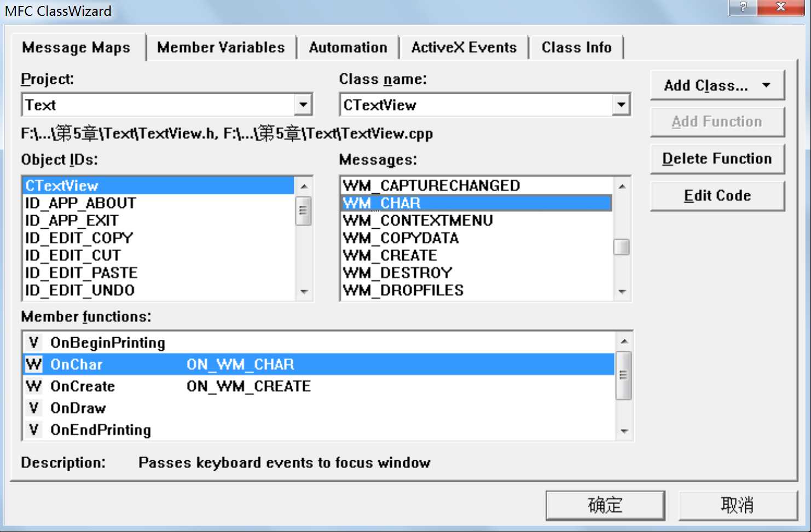
Task: Click the W icon beside OnCreate
Action: 34,386
